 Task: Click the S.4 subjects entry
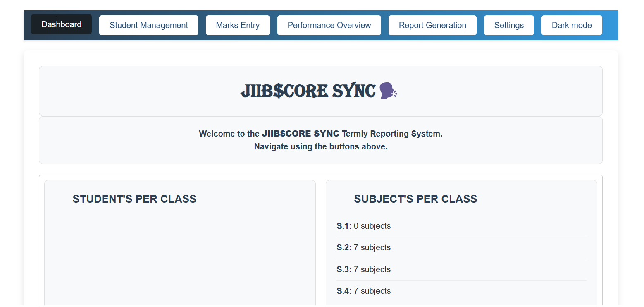[364, 291]
